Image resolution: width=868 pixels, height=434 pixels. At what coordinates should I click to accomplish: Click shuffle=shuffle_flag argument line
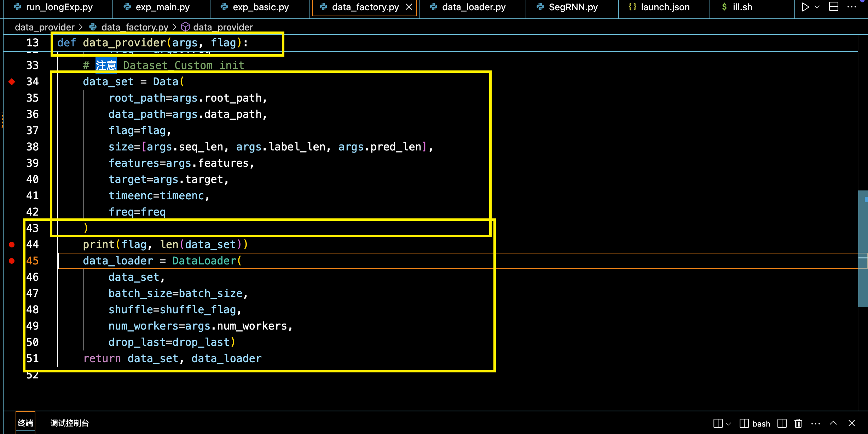click(x=175, y=310)
